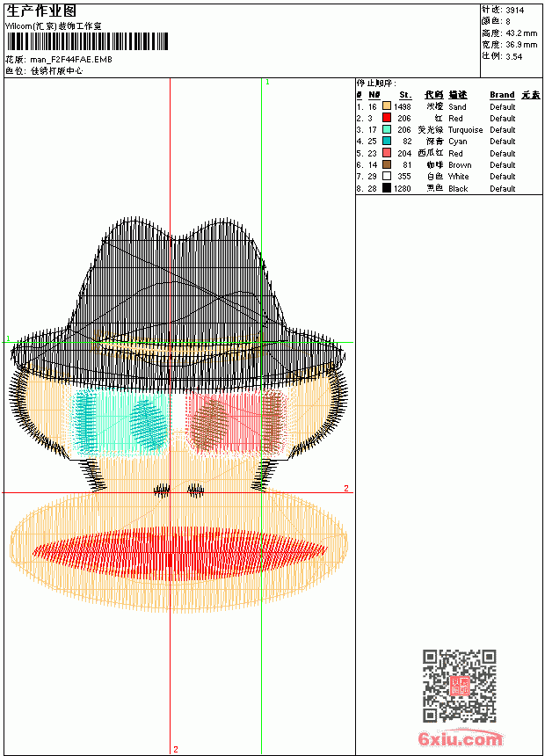
Task: Click the black nostril stitches
Action: (x=178, y=491)
